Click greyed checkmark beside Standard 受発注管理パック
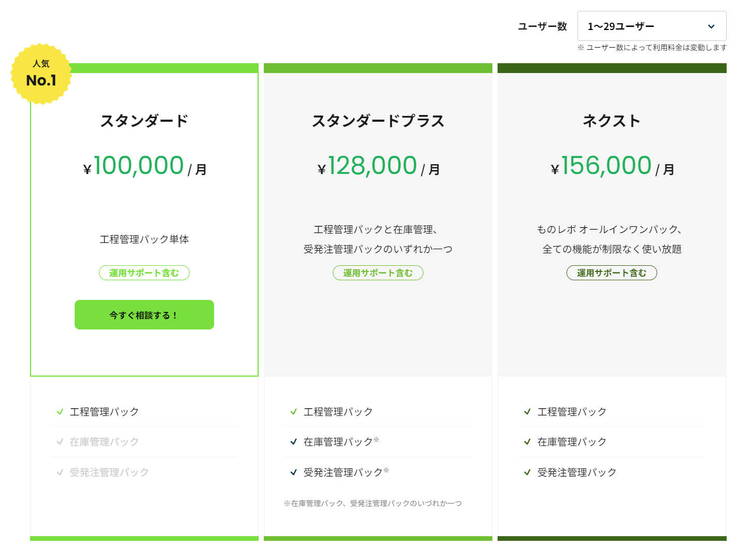The width and height of the screenshot is (751, 560). click(x=60, y=472)
